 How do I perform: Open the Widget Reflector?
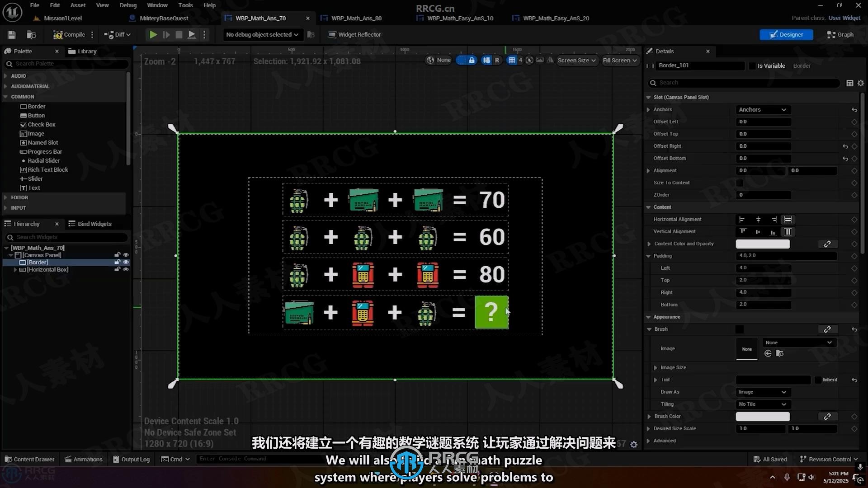(354, 35)
